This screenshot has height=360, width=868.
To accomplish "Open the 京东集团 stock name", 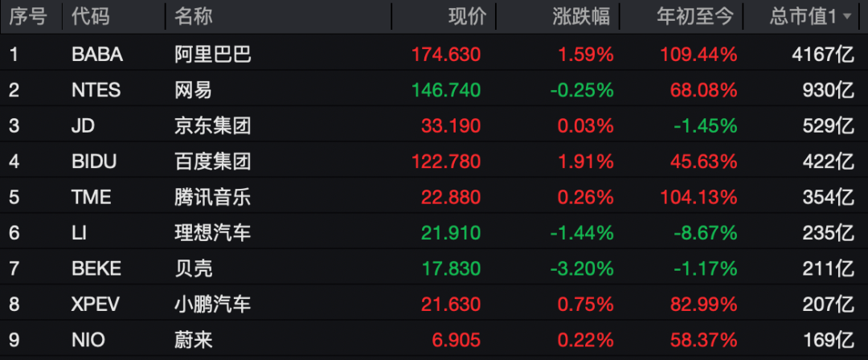I will [x=212, y=125].
